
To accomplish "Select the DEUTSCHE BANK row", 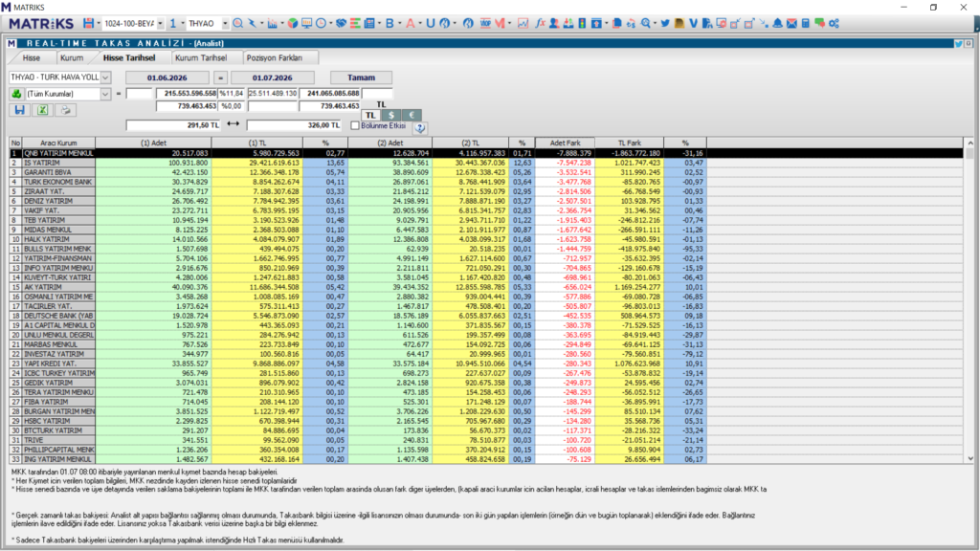I will point(486,316).
